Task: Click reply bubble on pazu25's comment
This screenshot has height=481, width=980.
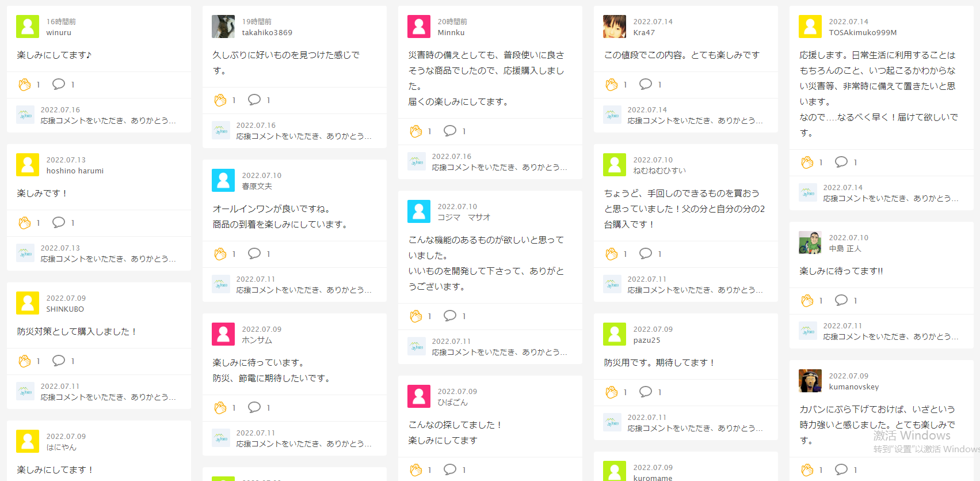Action: 646,392
